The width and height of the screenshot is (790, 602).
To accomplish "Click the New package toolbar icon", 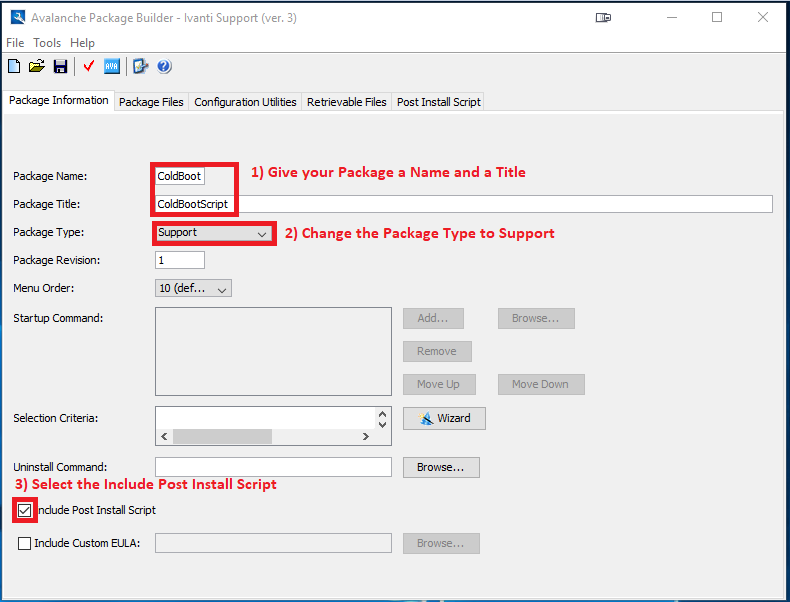I will point(14,66).
